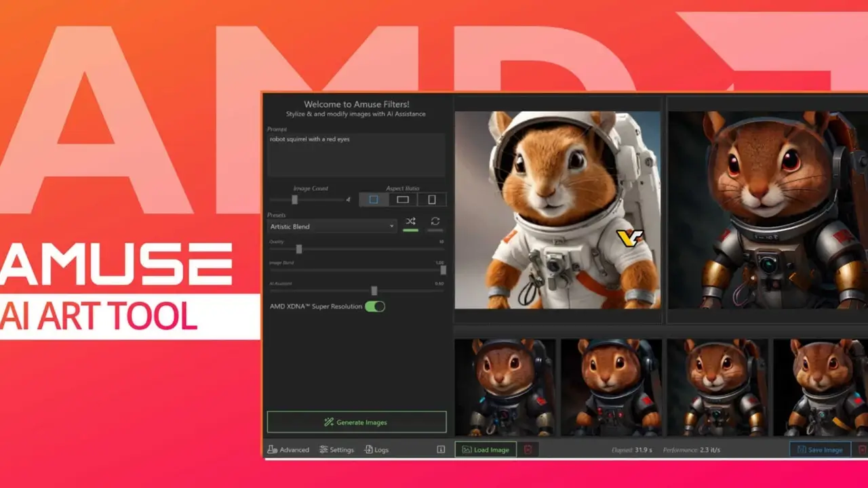Disable AMD XDNA Super Resolution
This screenshot has width=868, height=488.
376,306
